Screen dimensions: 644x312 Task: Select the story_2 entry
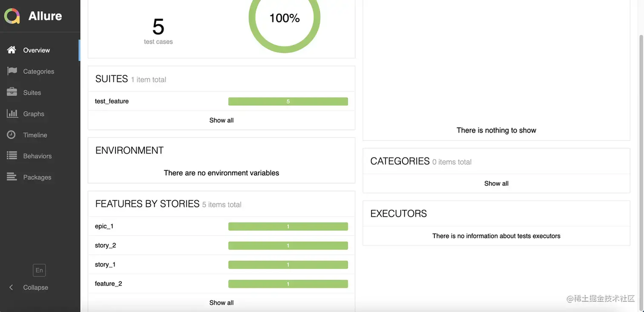221,245
